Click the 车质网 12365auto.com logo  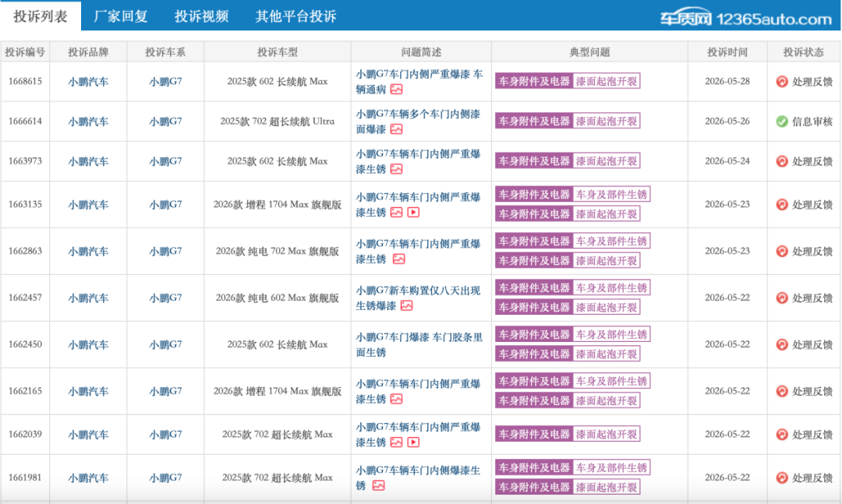point(745,18)
